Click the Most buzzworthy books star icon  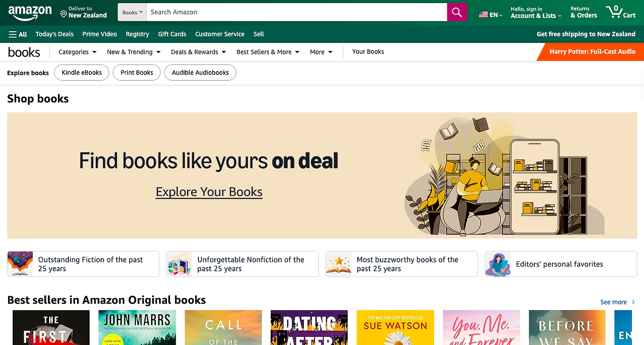339,264
